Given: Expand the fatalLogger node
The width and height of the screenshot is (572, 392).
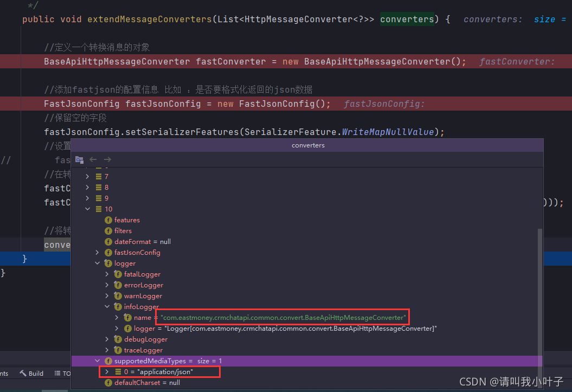Looking at the screenshot, I should (x=107, y=274).
